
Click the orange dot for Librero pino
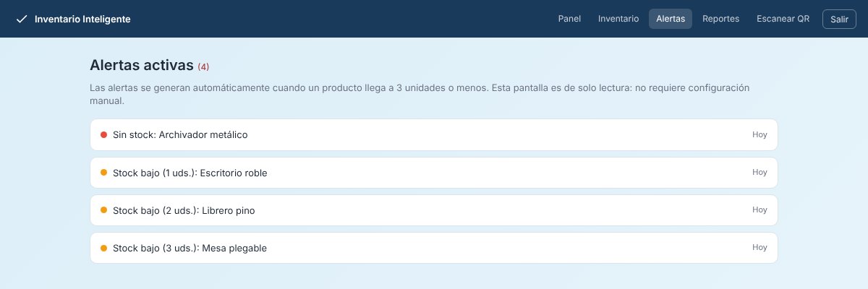(x=103, y=210)
